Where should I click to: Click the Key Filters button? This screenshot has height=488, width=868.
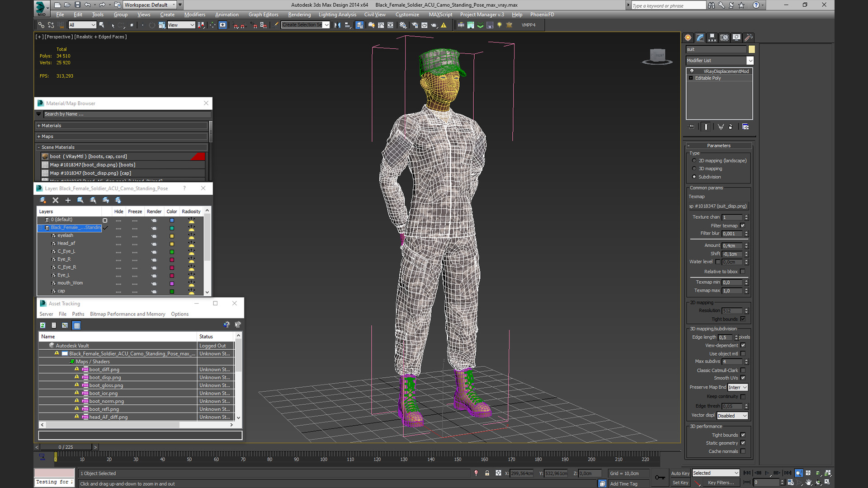[721, 483]
